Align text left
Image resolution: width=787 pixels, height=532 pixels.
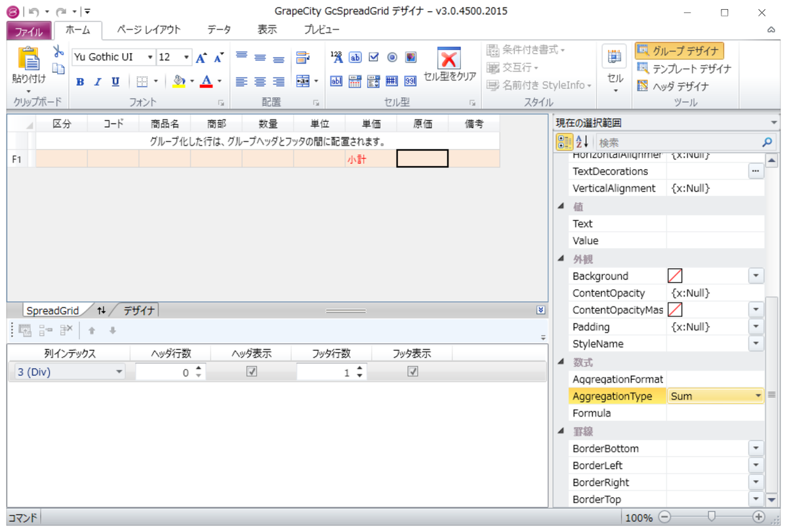241,82
